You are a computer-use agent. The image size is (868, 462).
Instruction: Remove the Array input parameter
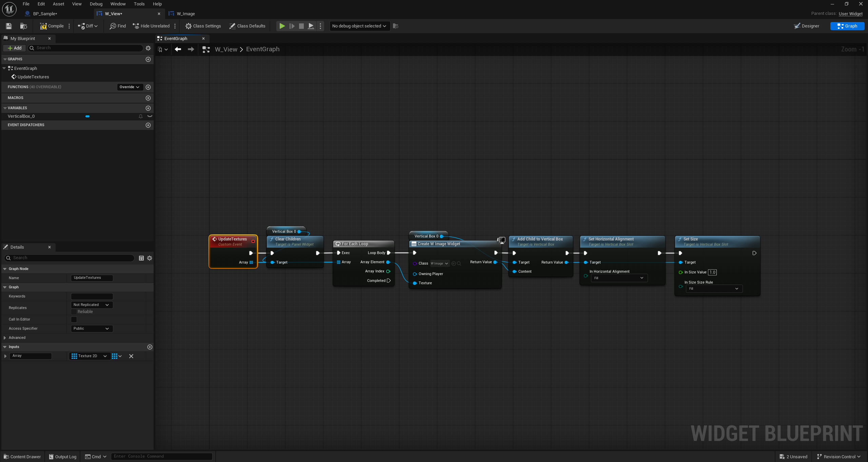pyautogui.click(x=131, y=356)
